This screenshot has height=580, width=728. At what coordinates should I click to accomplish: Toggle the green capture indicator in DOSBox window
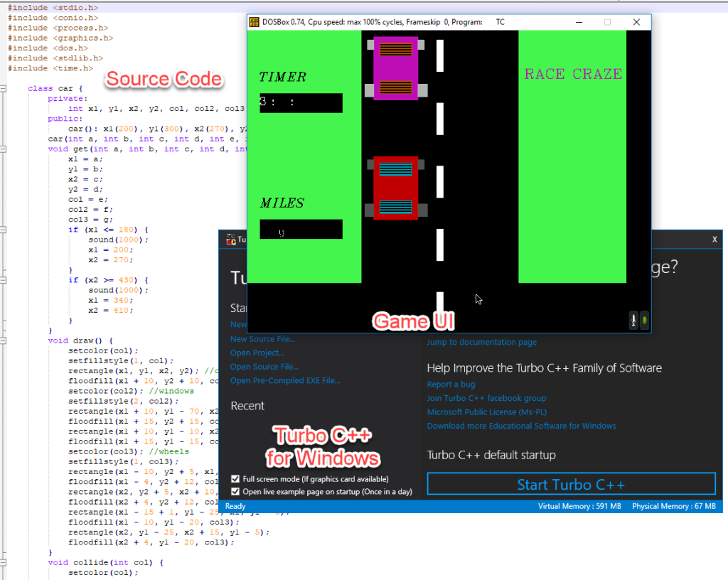click(644, 321)
